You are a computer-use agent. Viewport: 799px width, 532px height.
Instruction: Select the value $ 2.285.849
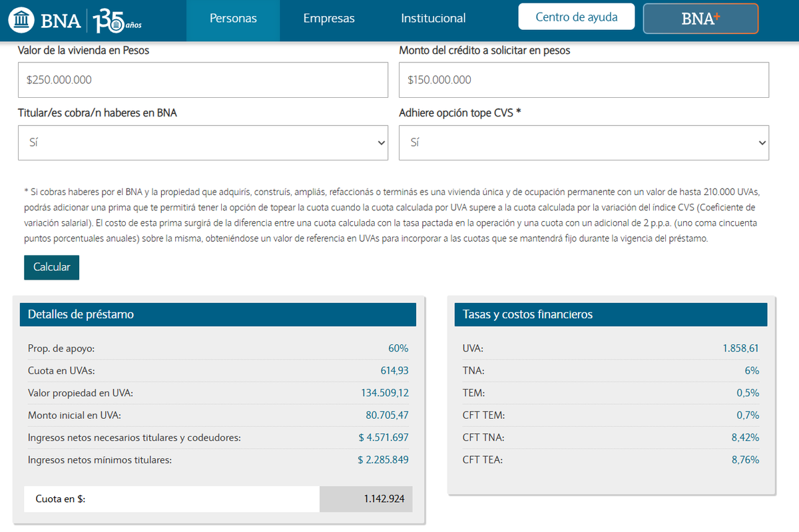[x=384, y=459]
